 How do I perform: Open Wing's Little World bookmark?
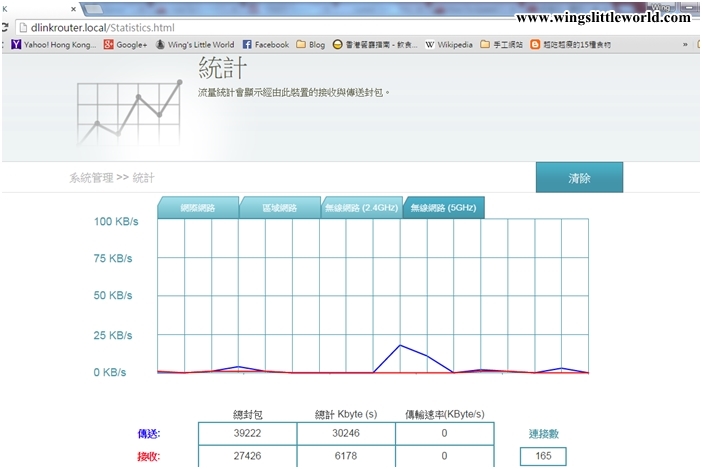[194, 45]
